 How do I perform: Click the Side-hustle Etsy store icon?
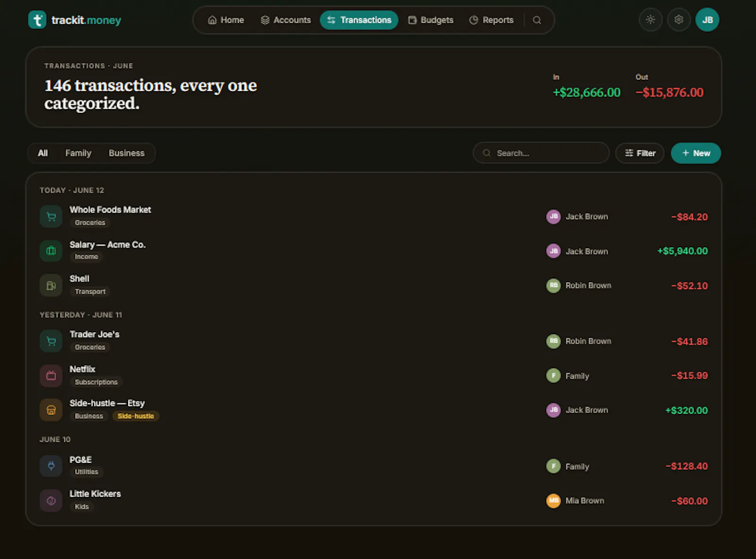(x=51, y=410)
